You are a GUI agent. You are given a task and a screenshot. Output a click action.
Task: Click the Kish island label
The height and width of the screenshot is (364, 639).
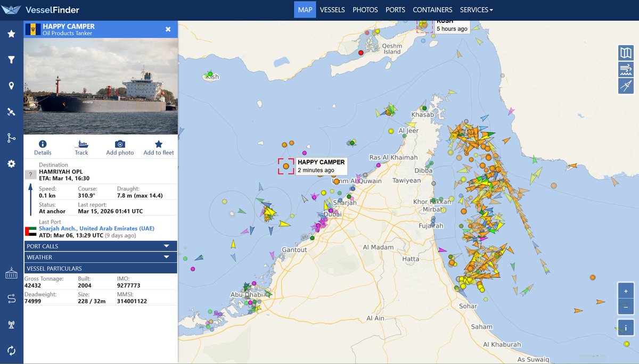pyautogui.click(x=212, y=77)
